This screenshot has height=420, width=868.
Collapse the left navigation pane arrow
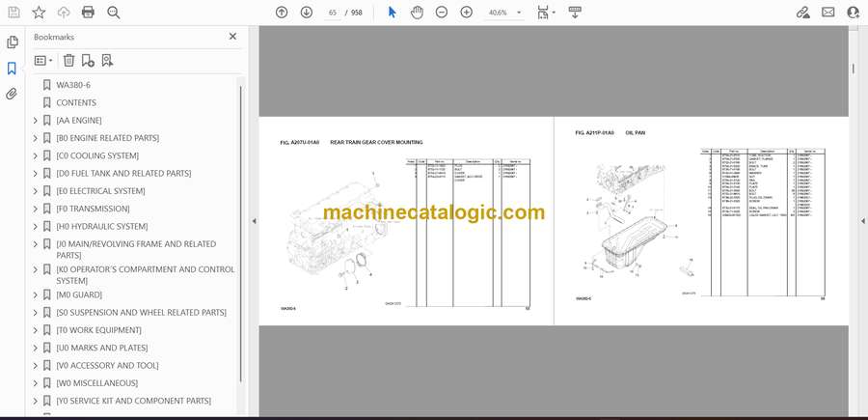coord(254,221)
